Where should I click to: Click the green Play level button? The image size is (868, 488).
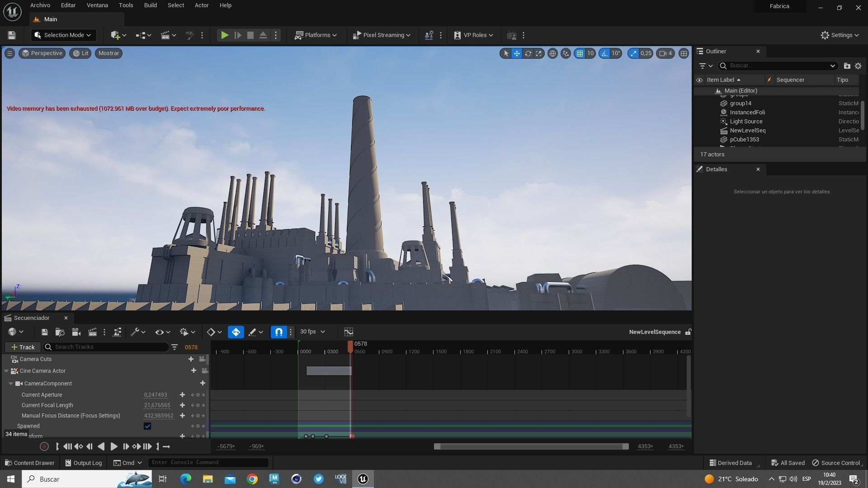click(224, 35)
